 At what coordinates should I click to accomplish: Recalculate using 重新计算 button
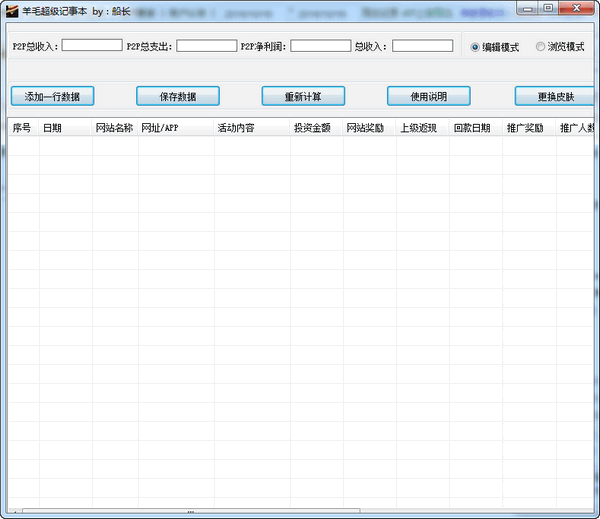coord(303,96)
